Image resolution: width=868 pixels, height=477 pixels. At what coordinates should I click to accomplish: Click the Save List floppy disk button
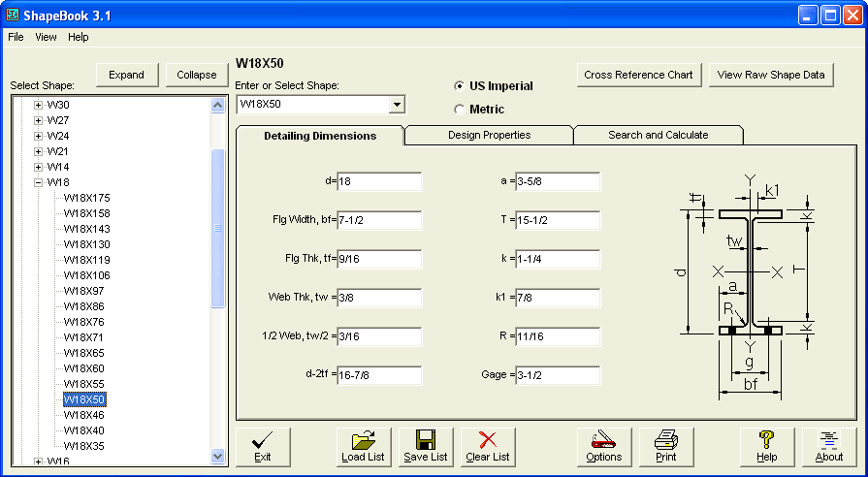[426, 447]
